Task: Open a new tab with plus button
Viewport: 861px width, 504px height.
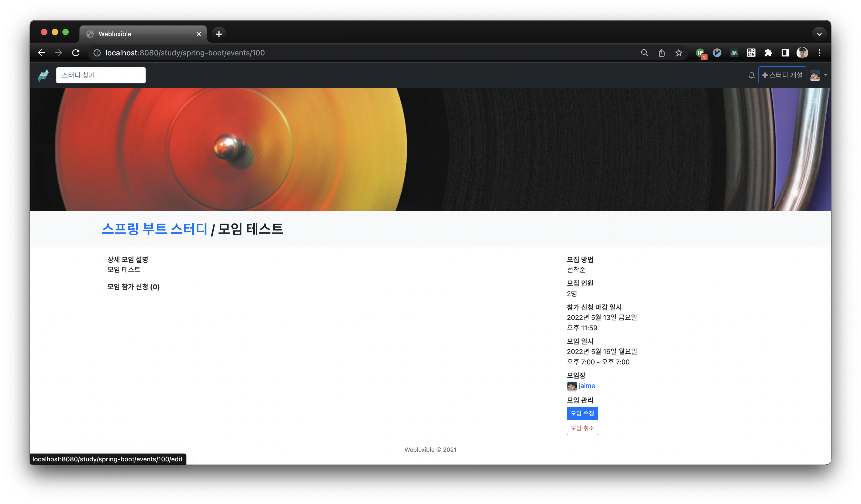Action: coord(219,34)
